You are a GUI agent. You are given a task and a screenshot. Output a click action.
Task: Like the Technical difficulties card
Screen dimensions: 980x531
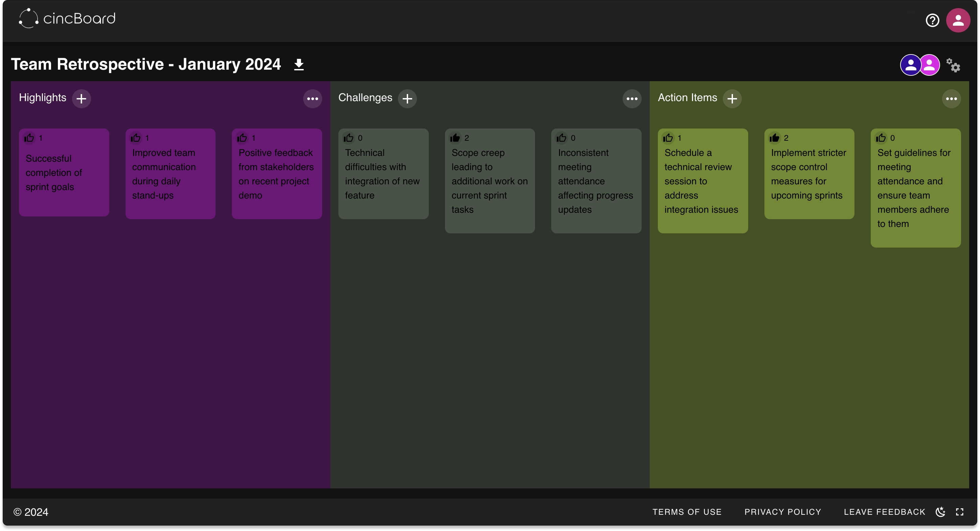tap(349, 138)
